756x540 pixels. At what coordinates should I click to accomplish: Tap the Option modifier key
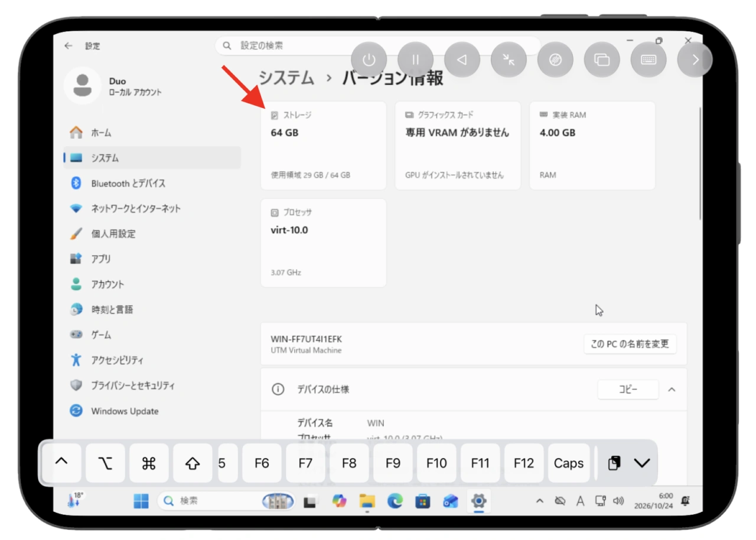[x=105, y=463]
